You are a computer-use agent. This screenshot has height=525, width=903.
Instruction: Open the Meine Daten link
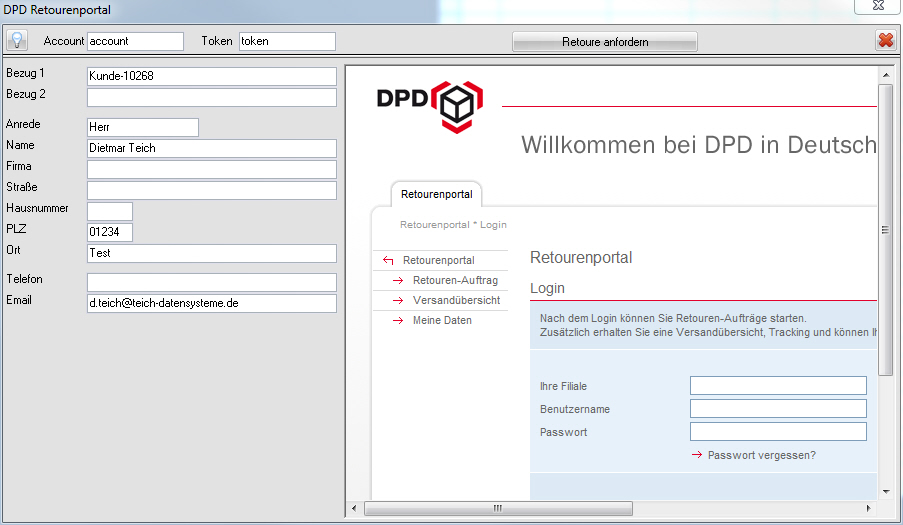point(442,321)
